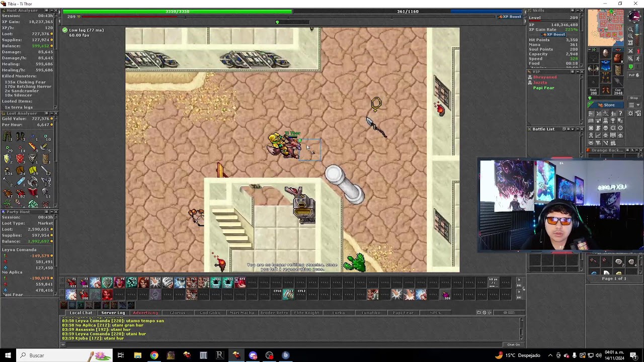Toggle the PvP mode button

click(634, 75)
